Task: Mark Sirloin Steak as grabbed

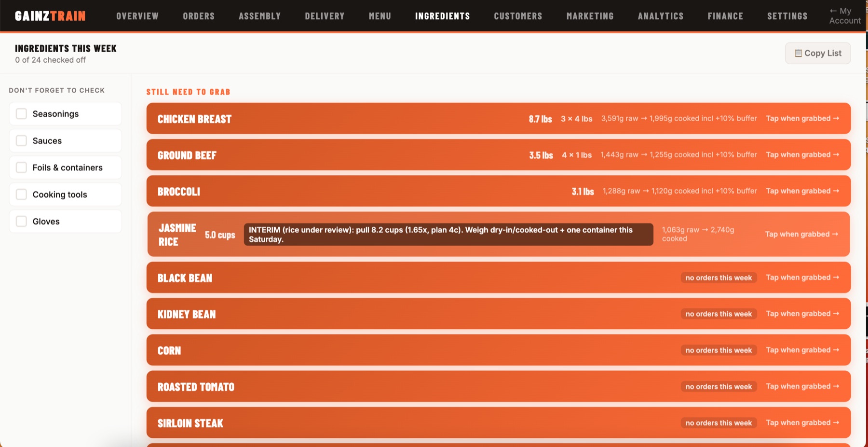Action: [802, 422]
